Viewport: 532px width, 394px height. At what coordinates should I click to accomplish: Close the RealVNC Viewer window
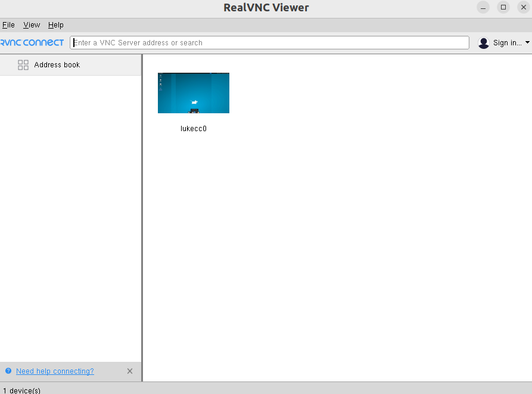click(524, 8)
